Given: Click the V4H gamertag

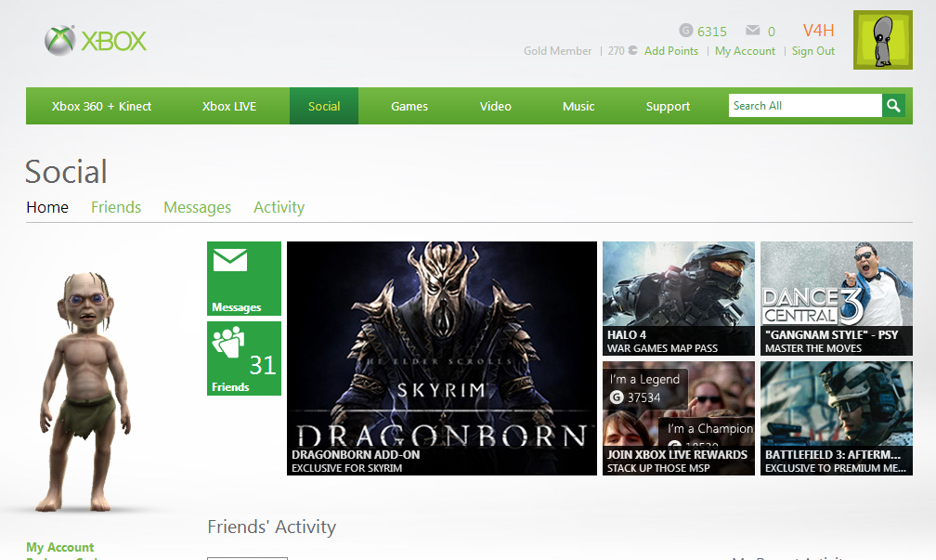Looking at the screenshot, I should pos(818,31).
